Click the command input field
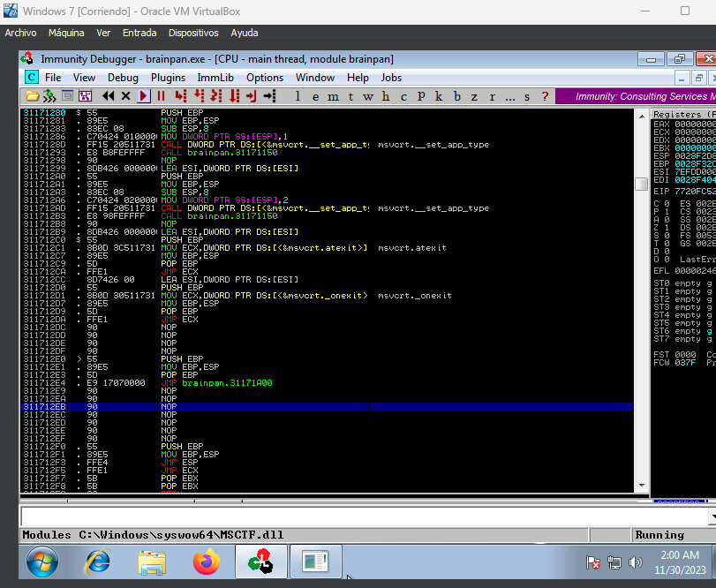Viewport: 716px width, 588px height. [x=365, y=516]
